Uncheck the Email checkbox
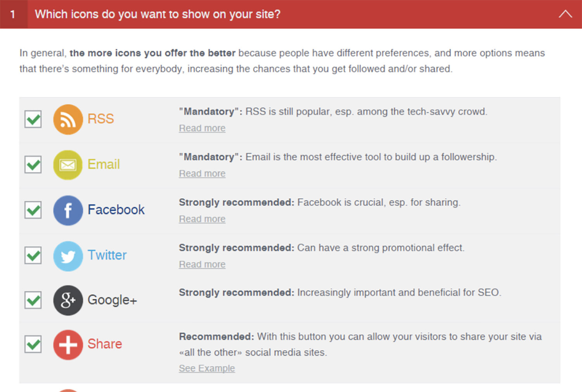 33,165
